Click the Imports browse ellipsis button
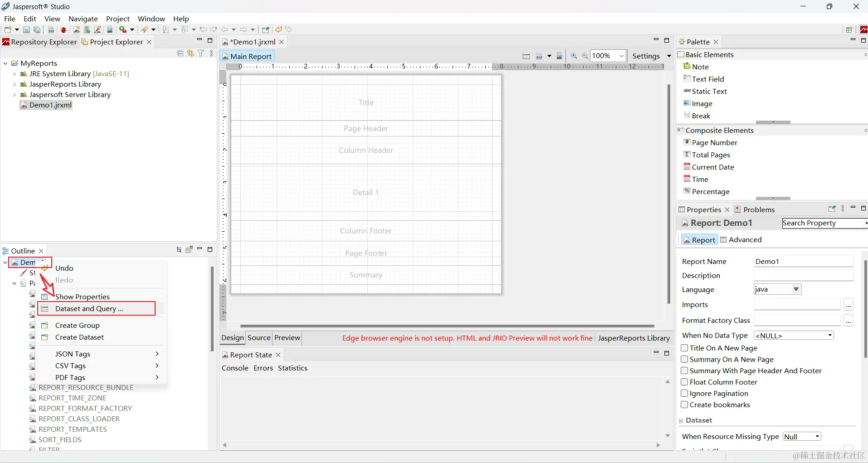The width and height of the screenshot is (868, 463). (848, 305)
